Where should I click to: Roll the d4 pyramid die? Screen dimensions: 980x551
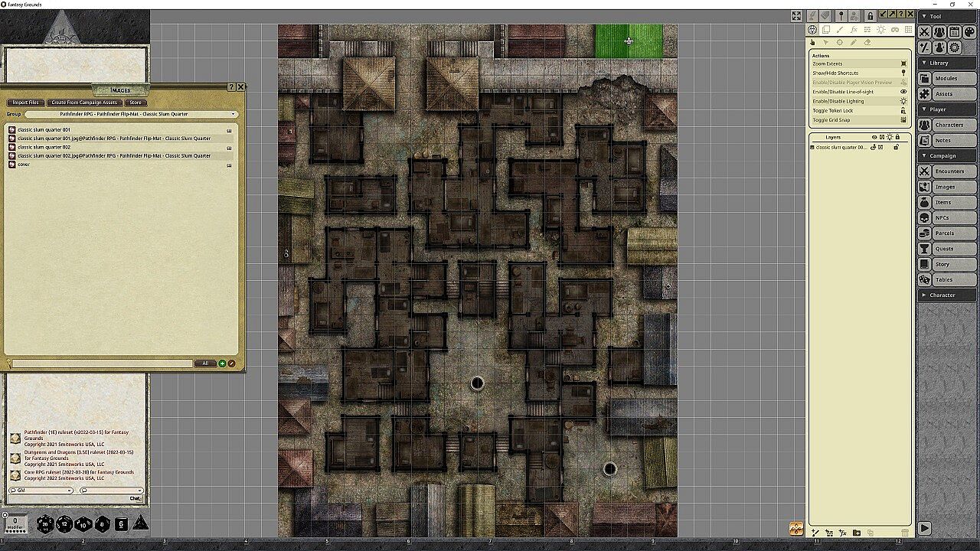141,523
